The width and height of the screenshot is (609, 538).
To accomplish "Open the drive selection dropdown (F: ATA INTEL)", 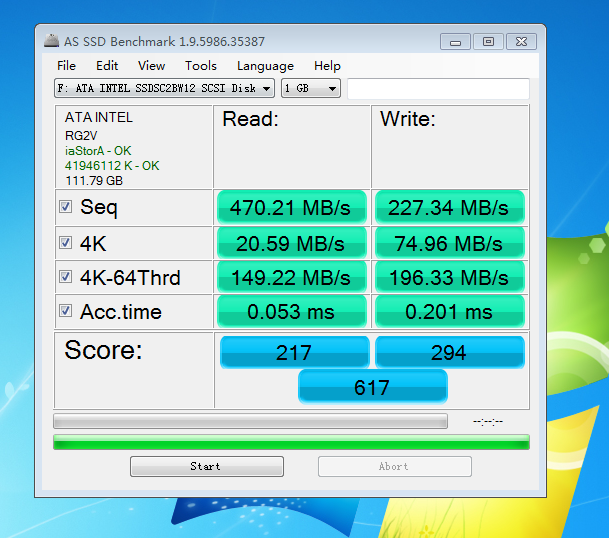I will tap(164, 88).
